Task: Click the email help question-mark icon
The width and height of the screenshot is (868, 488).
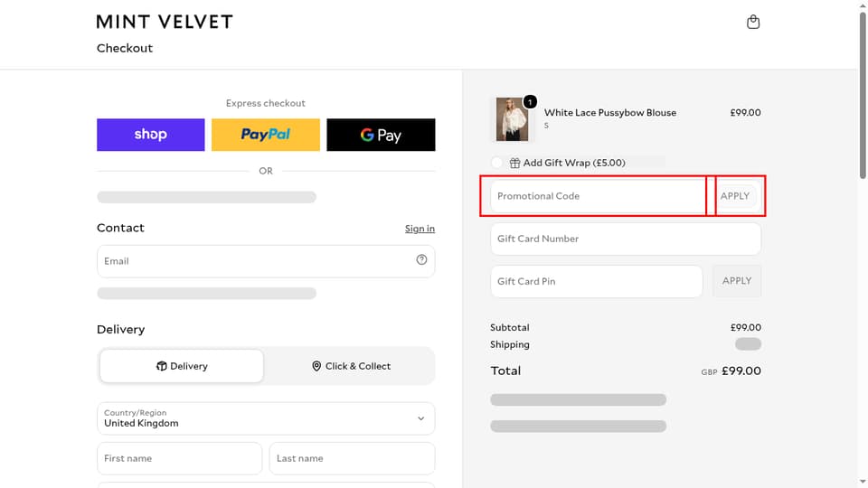Action: 421,259
